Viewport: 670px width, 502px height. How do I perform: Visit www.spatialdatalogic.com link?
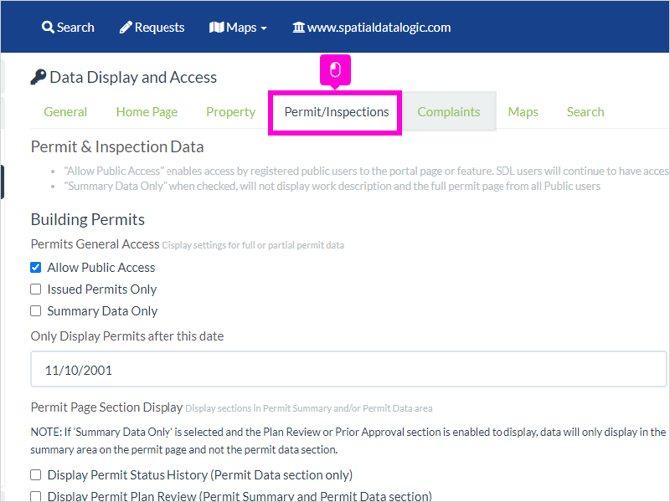379,27
